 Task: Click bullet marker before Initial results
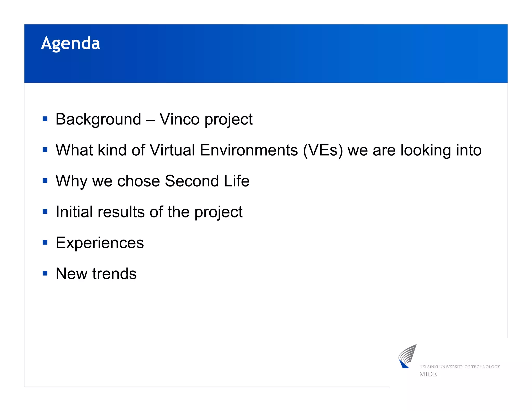click(45, 211)
